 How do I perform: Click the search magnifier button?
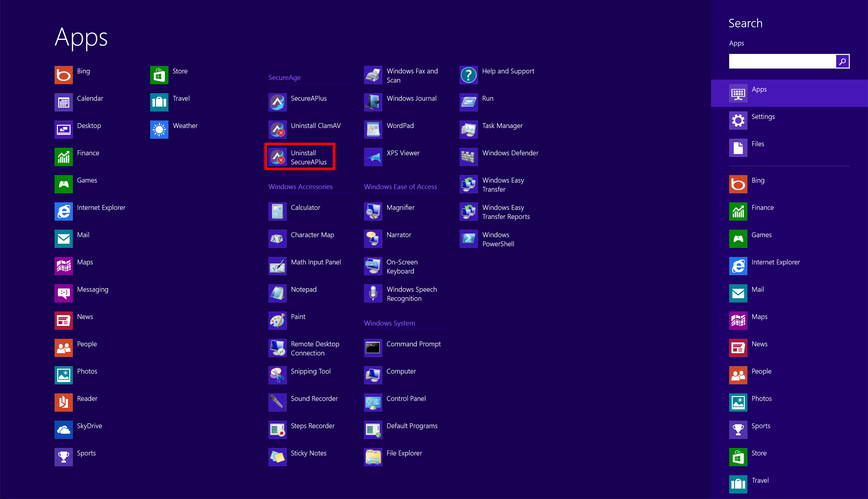click(842, 61)
